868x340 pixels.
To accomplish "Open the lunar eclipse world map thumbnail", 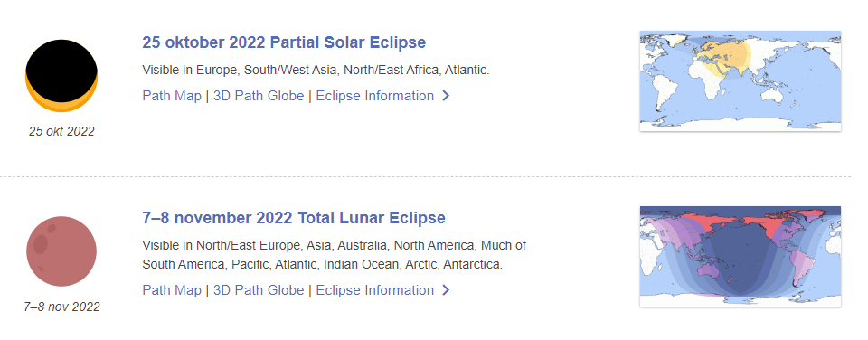I will [x=741, y=257].
